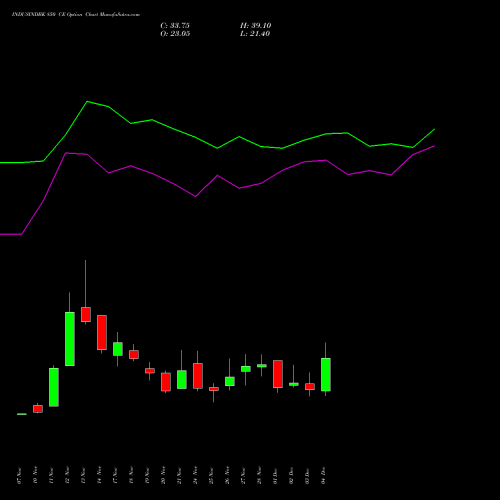Click the 21 Nov date label
This screenshot has height=500, width=500.
(179, 476)
